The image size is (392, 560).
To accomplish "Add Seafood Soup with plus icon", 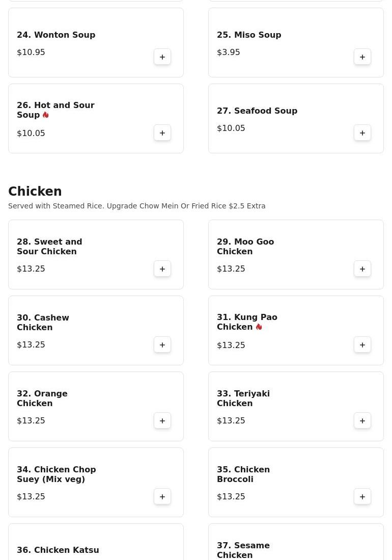I will (x=362, y=133).
